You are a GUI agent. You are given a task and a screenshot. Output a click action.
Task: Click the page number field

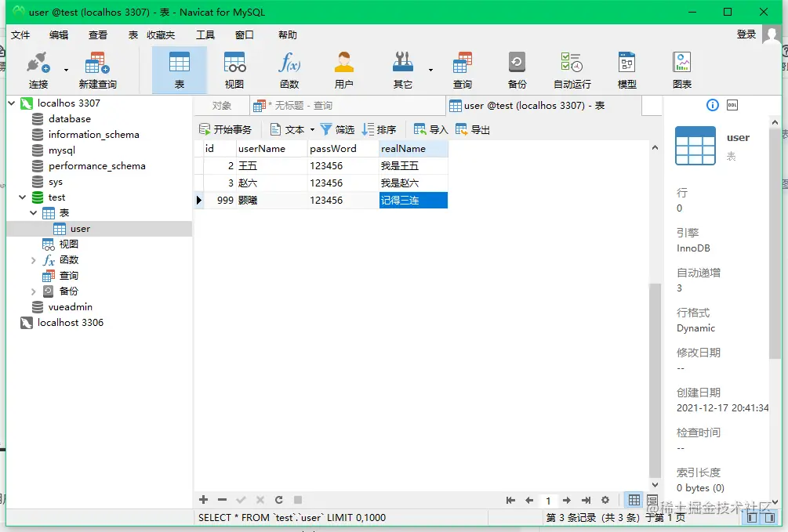tap(548, 501)
